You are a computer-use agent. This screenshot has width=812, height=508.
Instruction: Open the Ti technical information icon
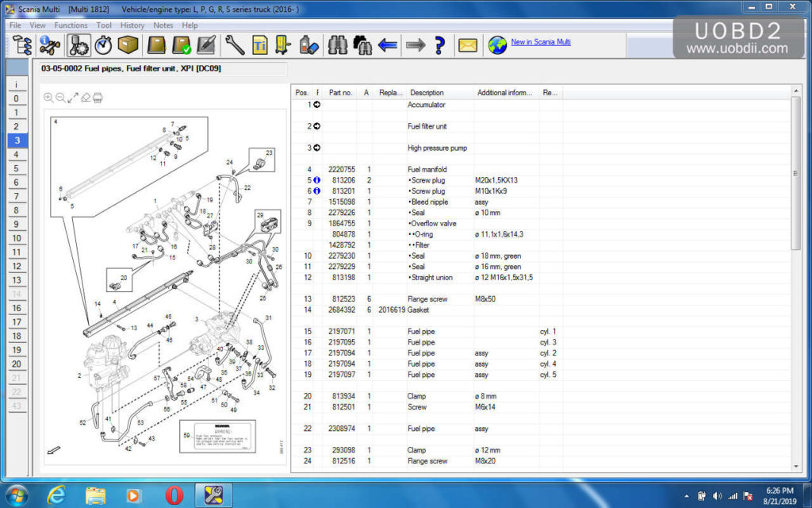click(260, 45)
